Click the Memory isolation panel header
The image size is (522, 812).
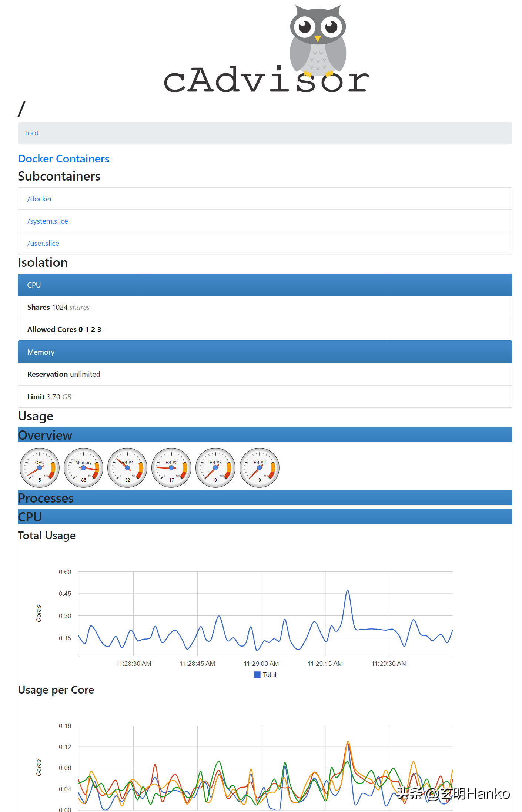265,352
